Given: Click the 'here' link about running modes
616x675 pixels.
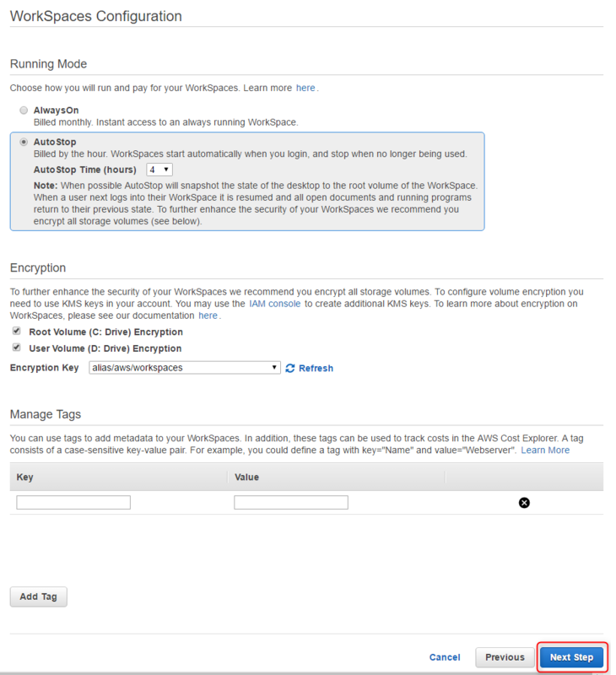Looking at the screenshot, I should tap(305, 88).
